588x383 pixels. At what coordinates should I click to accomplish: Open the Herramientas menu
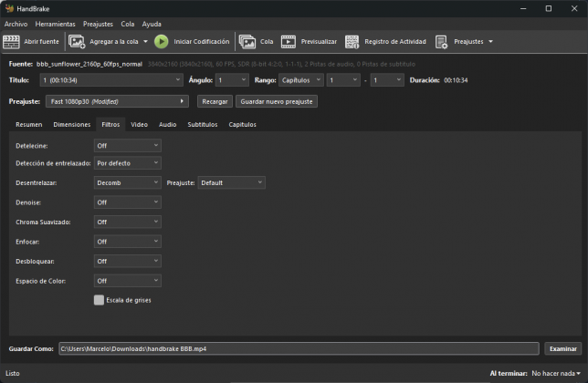56,24
